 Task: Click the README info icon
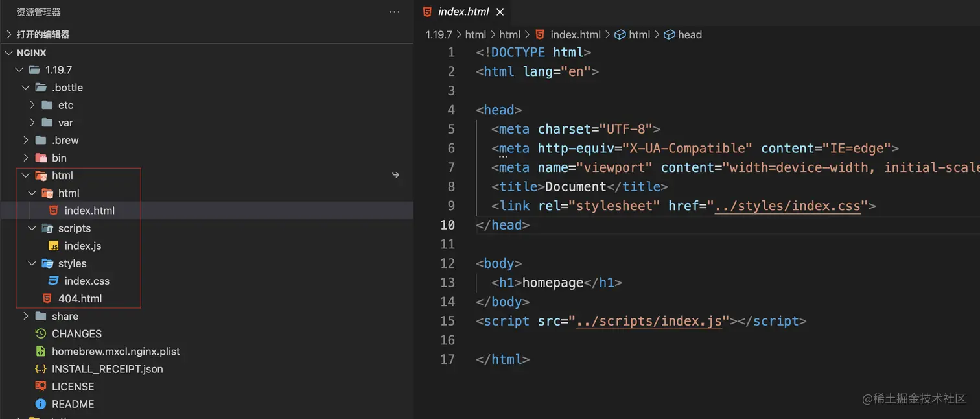pyautogui.click(x=41, y=403)
